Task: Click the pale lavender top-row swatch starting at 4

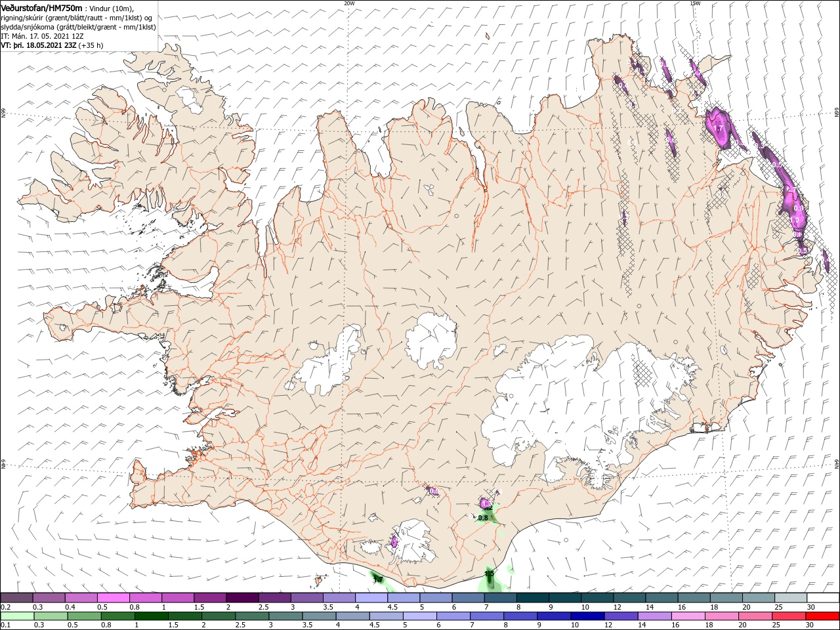Action: tap(370, 598)
